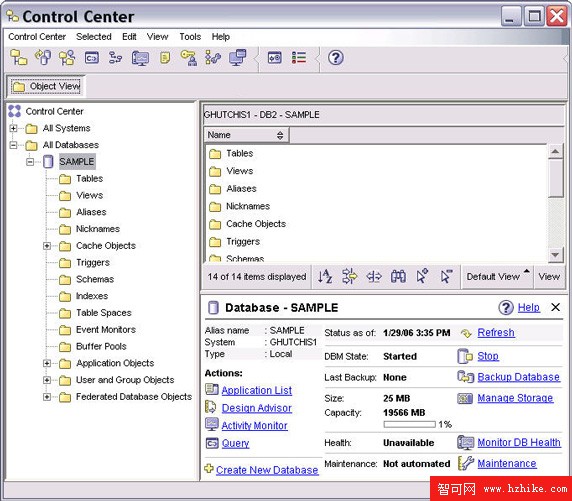
Task: Expand the All Systems tree node
Action: 13,128
